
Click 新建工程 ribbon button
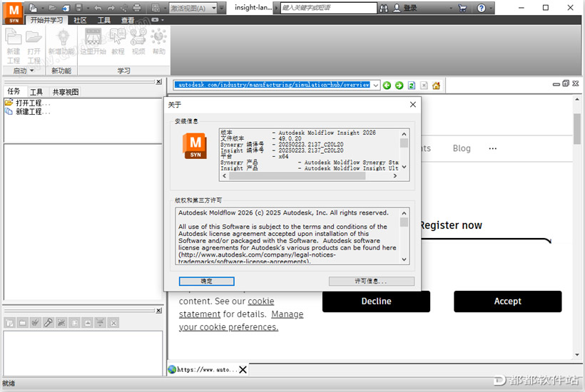pos(13,46)
